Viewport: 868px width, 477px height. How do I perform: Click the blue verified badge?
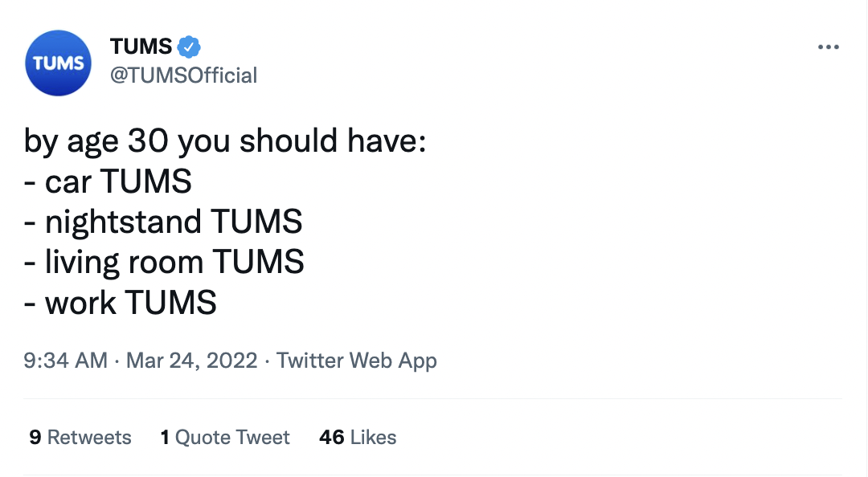tap(188, 47)
